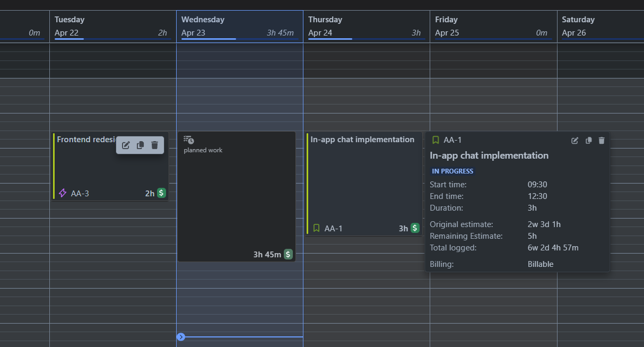This screenshot has width=644, height=347.
Task: Delete the Frontend redesign worklog via trash icon
Action: click(154, 145)
